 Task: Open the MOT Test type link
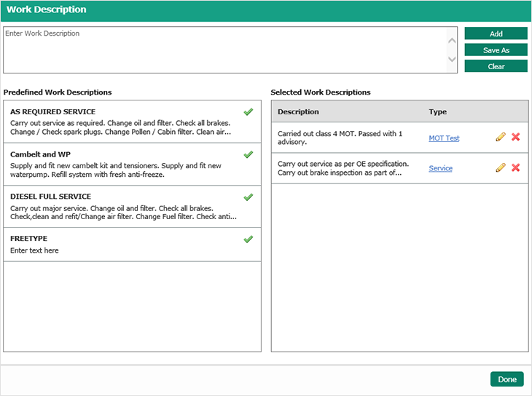click(x=444, y=138)
